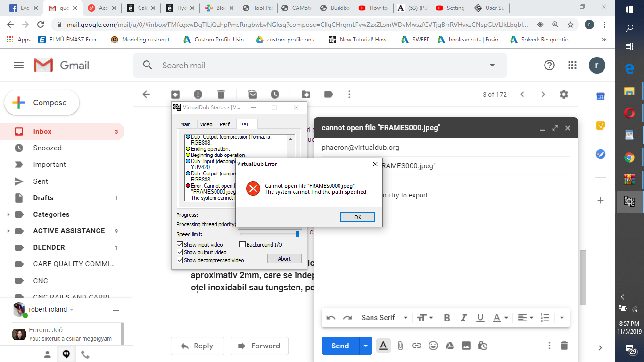Image resolution: width=644 pixels, height=362 pixels.
Task: Click Reply below the email
Action: click(197, 346)
